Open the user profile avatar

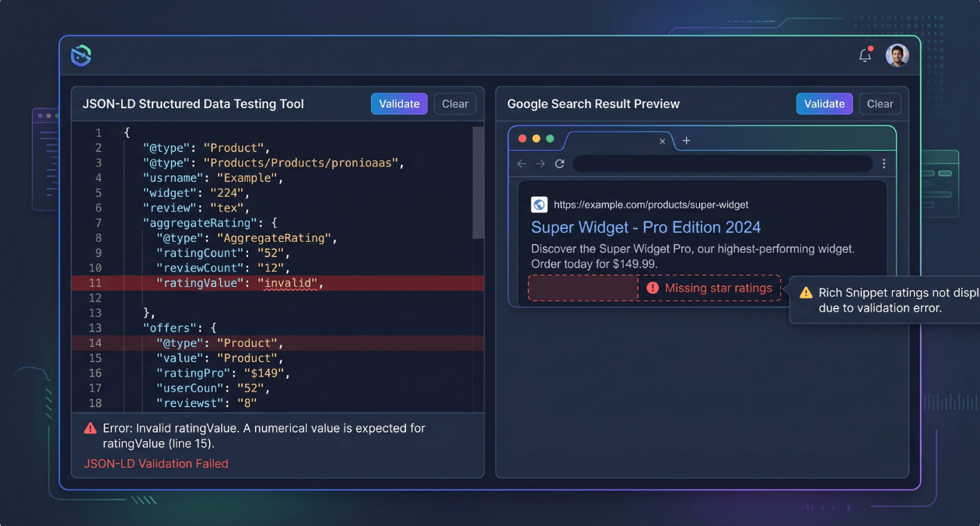click(897, 55)
